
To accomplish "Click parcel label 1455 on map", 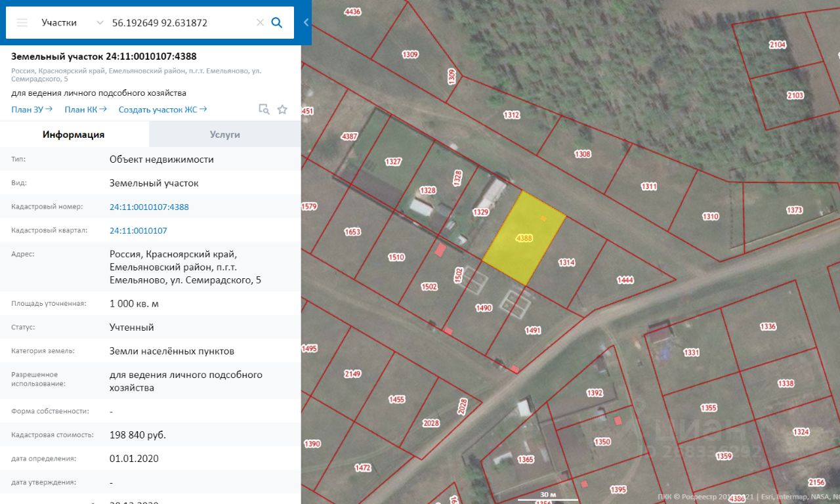I will pos(396,399).
